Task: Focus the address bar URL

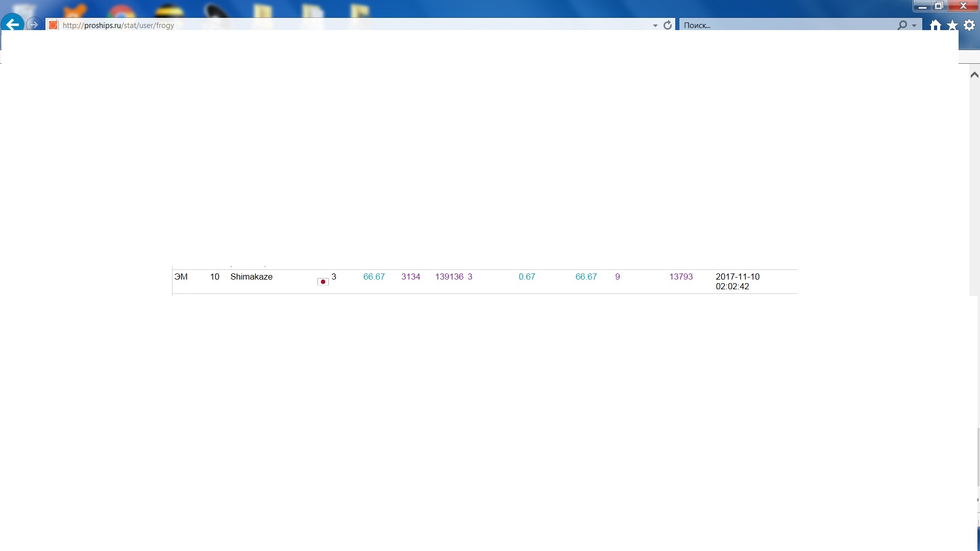Action: coord(118,26)
